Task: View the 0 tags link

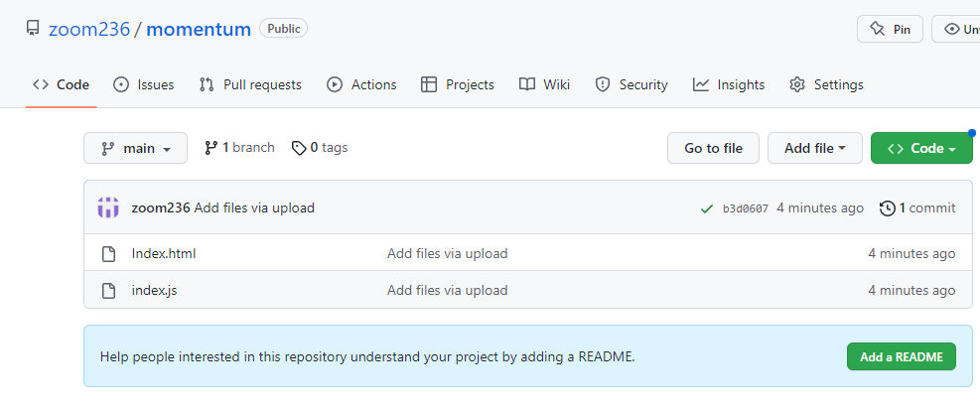Action: 320,148
